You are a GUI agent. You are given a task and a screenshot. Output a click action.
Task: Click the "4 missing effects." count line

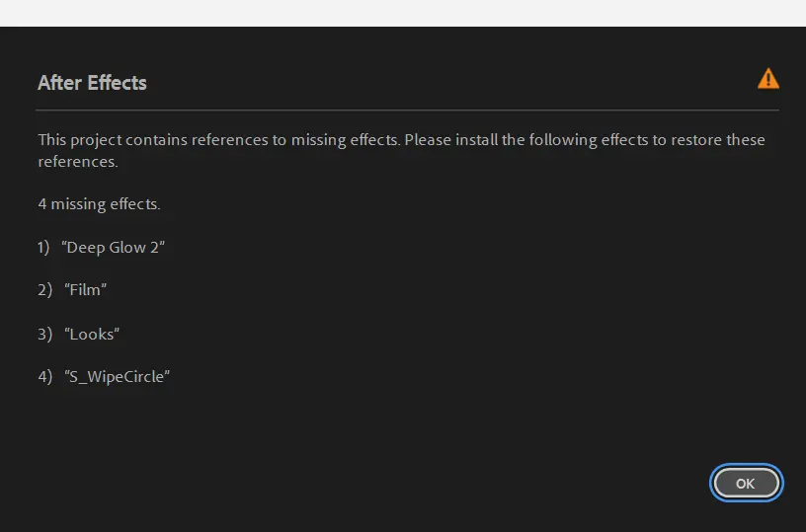[99, 204]
